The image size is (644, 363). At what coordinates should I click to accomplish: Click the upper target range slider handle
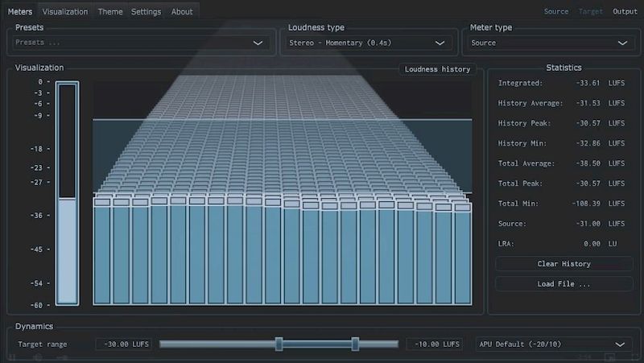pyautogui.click(x=355, y=344)
